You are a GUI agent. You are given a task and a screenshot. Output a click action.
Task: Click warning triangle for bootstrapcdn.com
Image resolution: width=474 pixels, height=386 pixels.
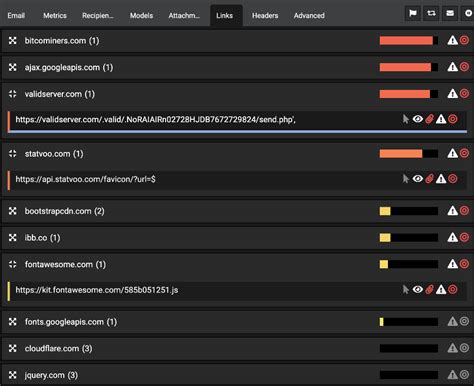[452, 211]
